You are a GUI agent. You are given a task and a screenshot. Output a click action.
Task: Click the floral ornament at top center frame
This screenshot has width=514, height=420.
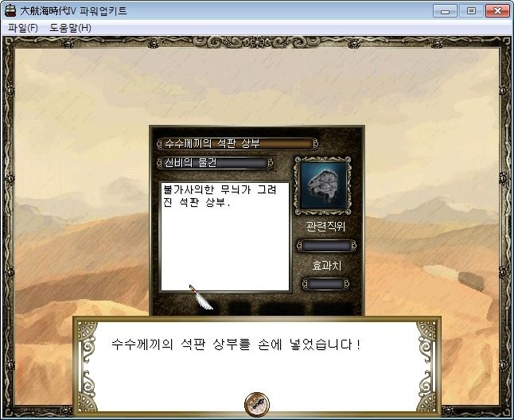pyautogui.click(x=257, y=42)
